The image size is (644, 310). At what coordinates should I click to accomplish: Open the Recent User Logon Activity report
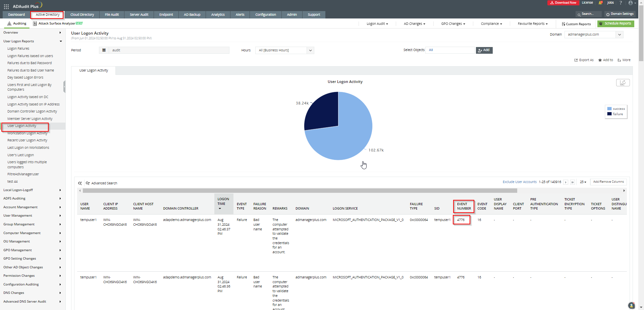(27, 140)
